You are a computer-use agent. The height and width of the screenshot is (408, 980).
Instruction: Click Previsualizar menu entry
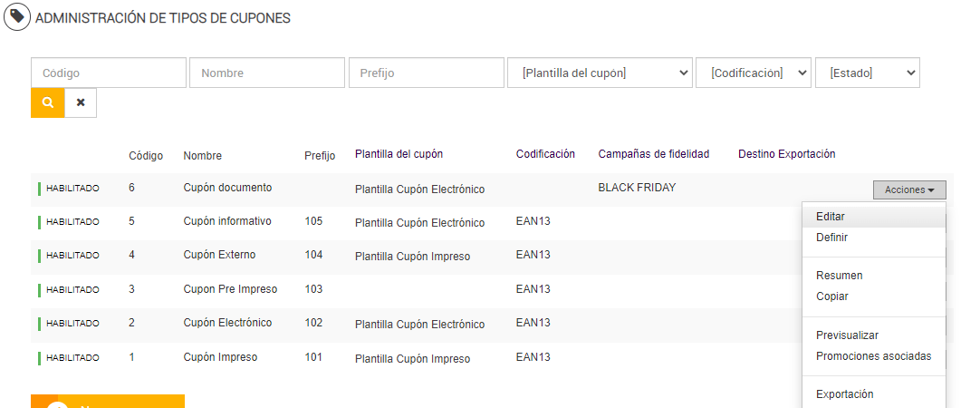pyautogui.click(x=847, y=335)
